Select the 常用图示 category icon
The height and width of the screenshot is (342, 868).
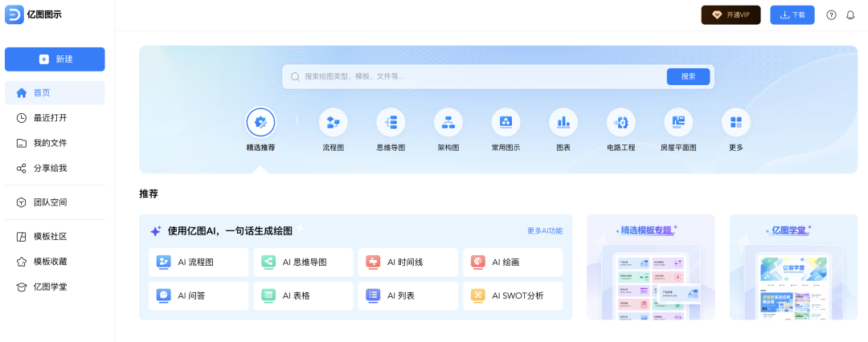[506, 122]
